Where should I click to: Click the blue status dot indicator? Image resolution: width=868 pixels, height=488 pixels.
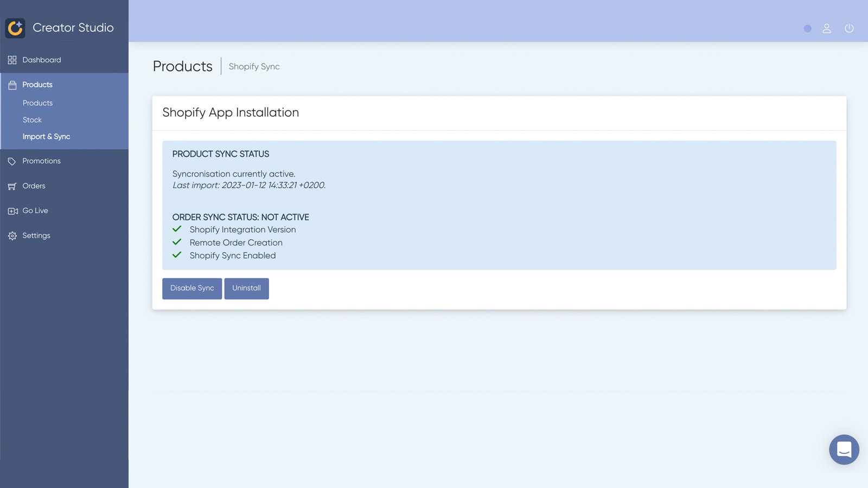tap(807, 29)
